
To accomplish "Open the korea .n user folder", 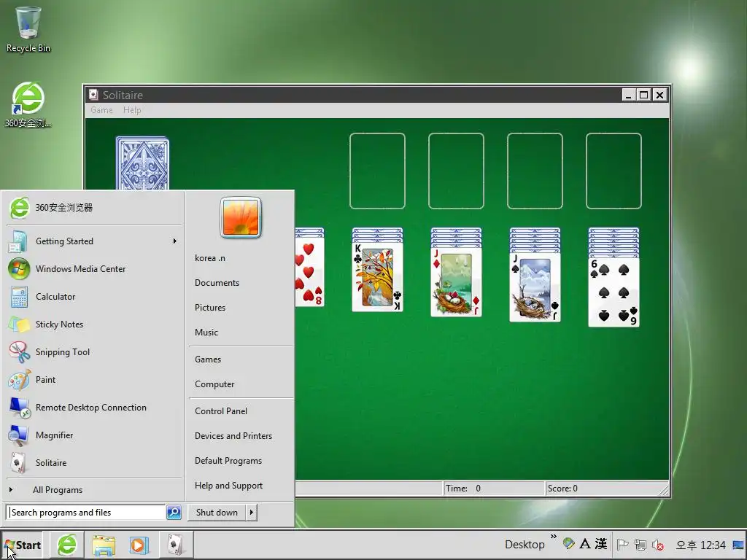I will pyautogui.click(x=210, y=258).
